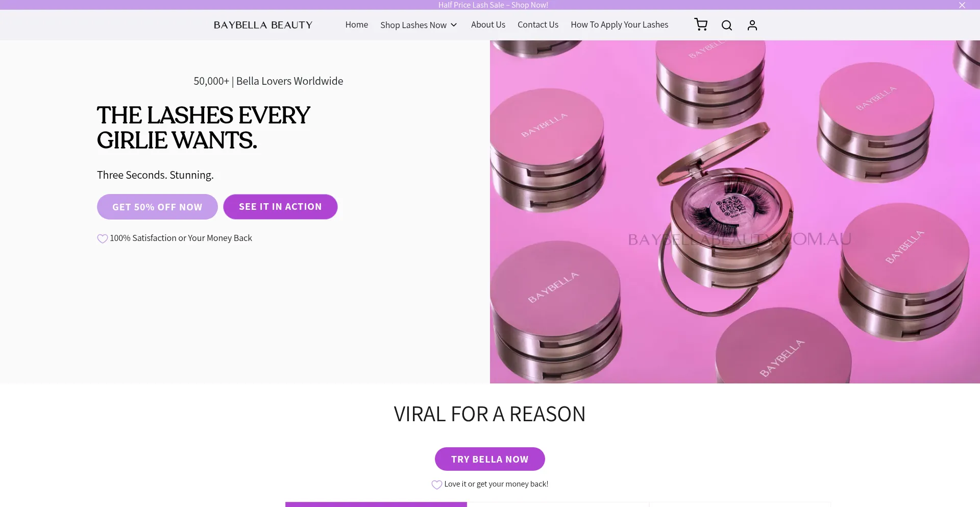Navigate to the Home menu item

click(356, 24)
